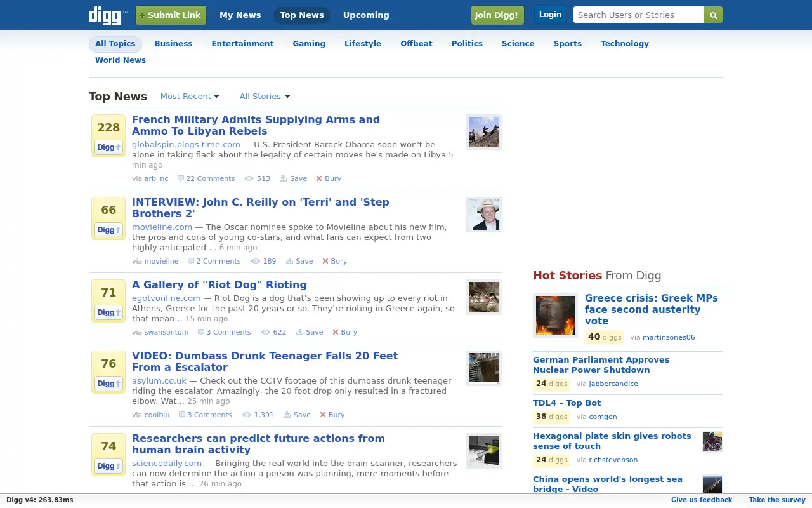Click Bury X icon on Drunk Teenager story
The image size is (812, 508).
[x=323, y=415]
